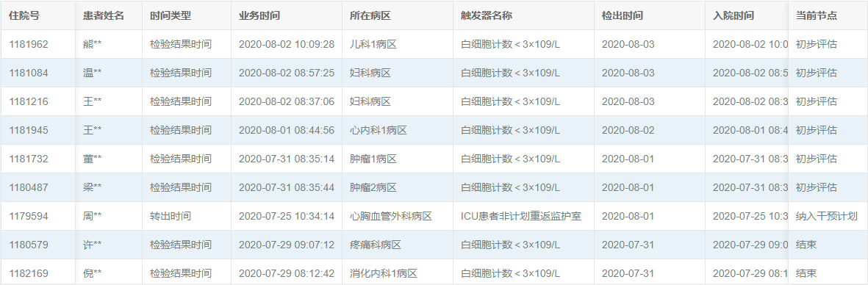Screen dimensions: 868x285
Task: Click the 所在病区 column header
Action: coord(370,15)
